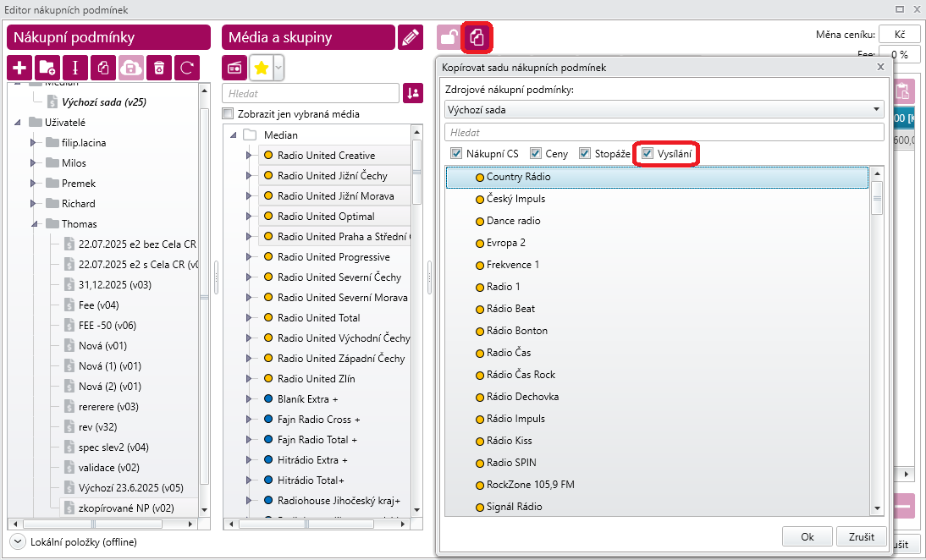The image size is (926, 560).
Task: Expand the filip.lacina user folder
Action: tap(33, 143)
